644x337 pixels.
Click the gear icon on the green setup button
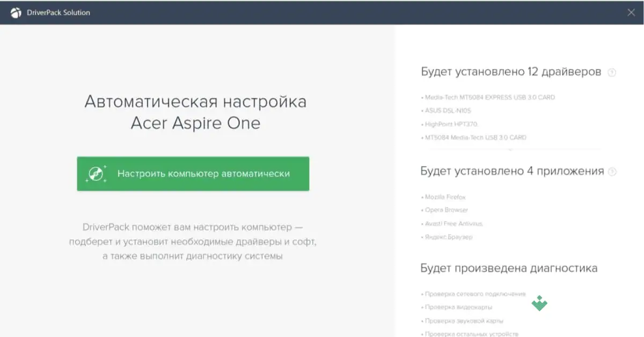(96, 173)
